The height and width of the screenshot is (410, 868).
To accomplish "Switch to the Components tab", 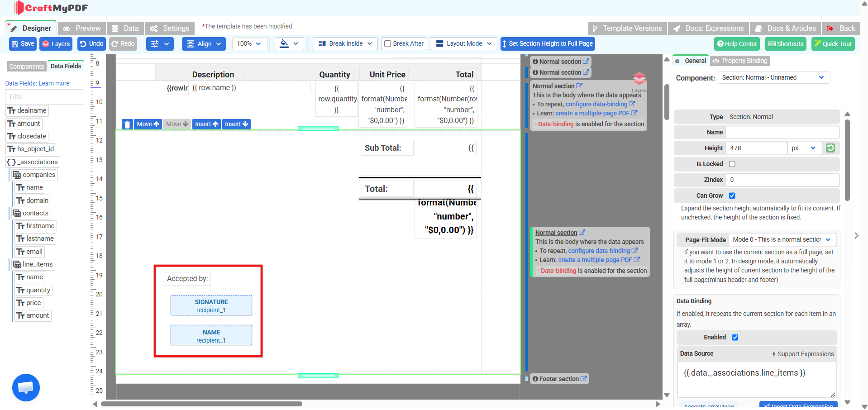I will pos(27,67).
